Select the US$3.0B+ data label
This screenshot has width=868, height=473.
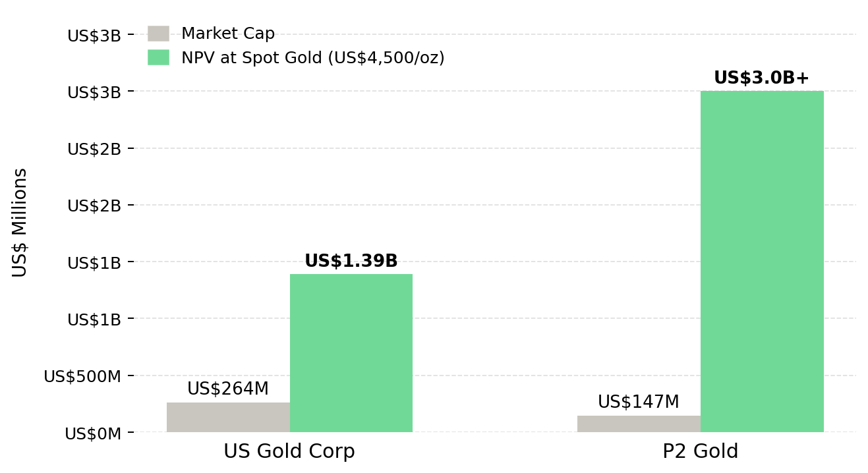(761, 78)
